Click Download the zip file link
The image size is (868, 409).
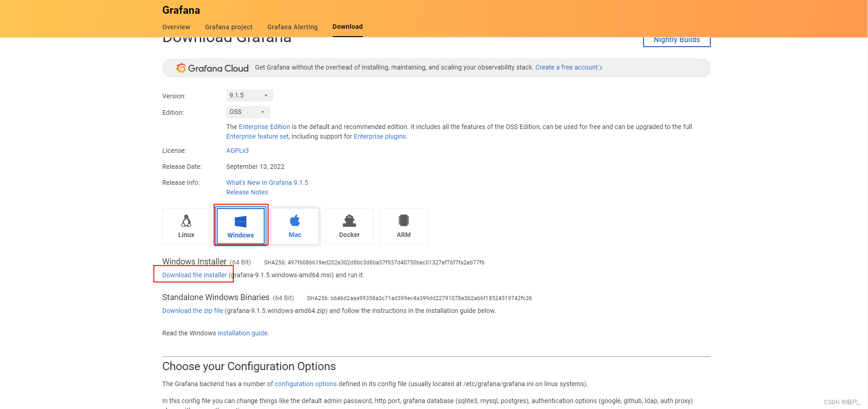tap(192, 311)
